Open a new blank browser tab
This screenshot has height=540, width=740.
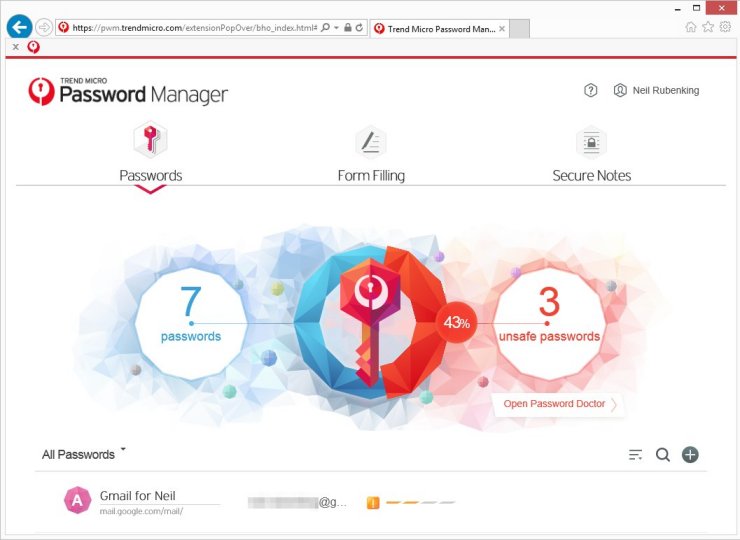tap(520, 29)
